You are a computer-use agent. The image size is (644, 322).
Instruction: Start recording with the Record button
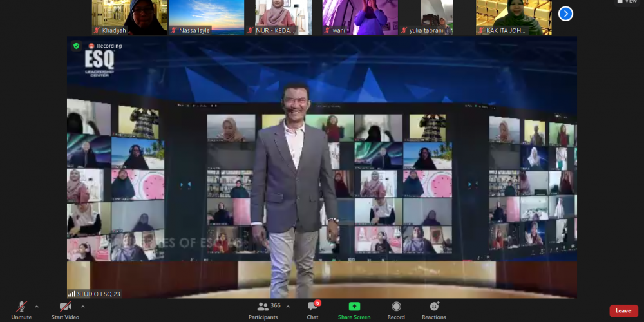pos(396,308)
